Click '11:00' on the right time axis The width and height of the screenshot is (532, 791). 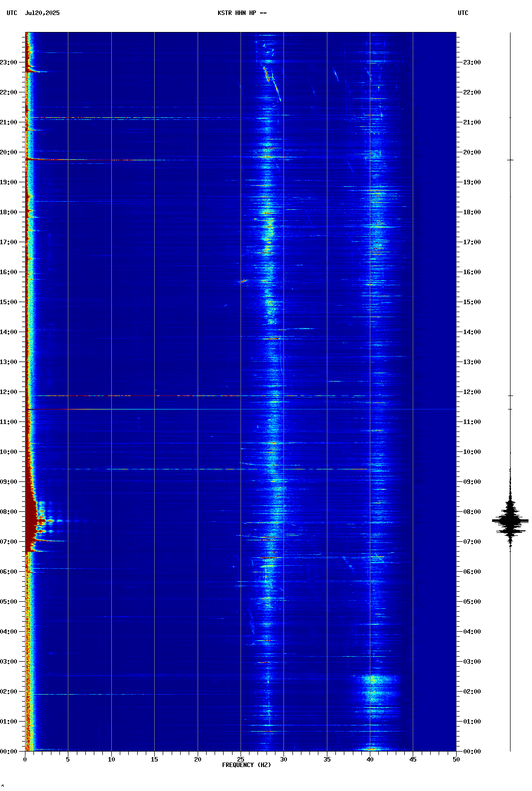point(472,422)
